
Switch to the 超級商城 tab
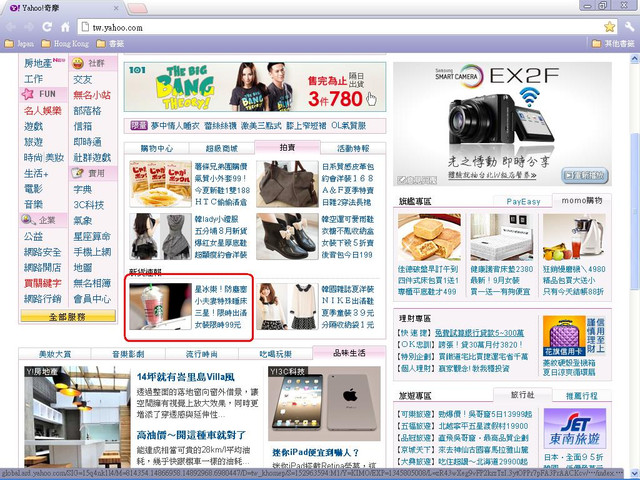click(222, 149)
